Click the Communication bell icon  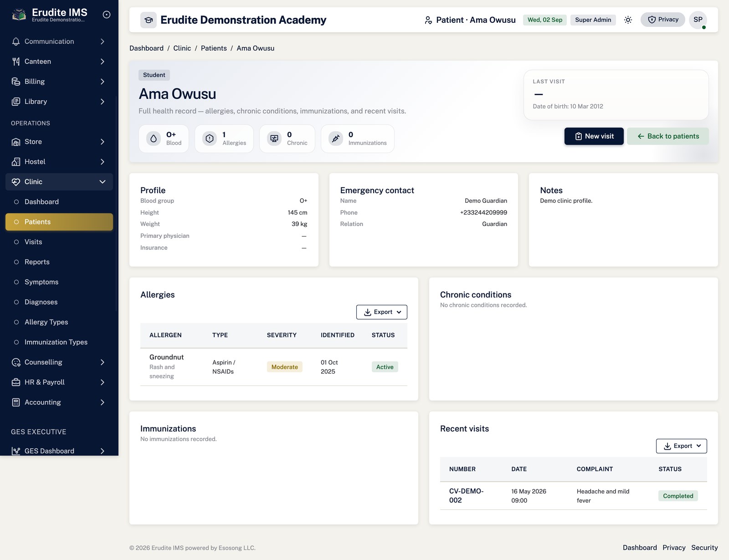click(16, 41)
